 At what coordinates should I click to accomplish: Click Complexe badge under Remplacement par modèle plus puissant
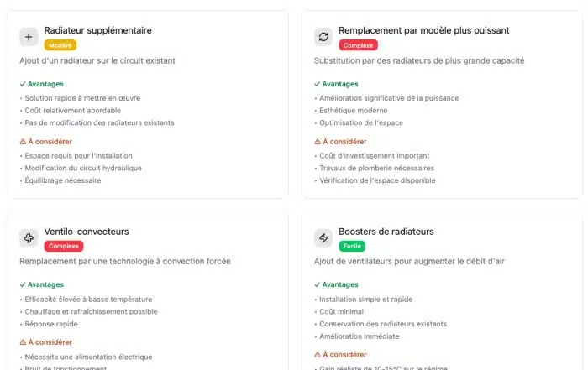pos(359,45)
